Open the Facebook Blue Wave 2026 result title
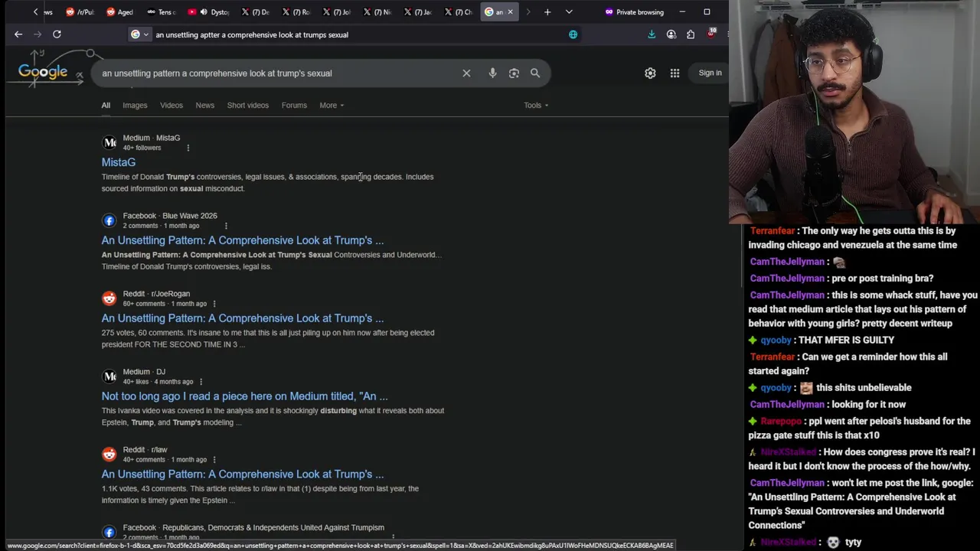 tap(243, 240)
